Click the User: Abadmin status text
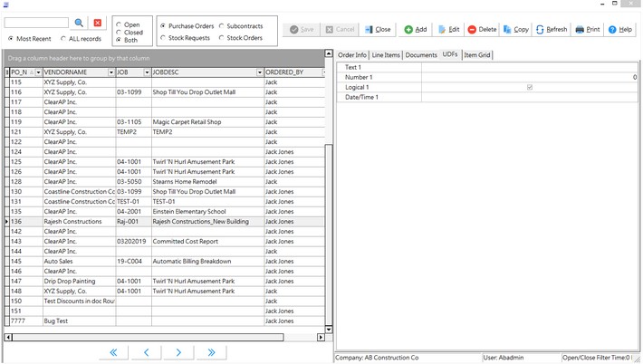Screen dimensions: 643x364 coord(504,358)
